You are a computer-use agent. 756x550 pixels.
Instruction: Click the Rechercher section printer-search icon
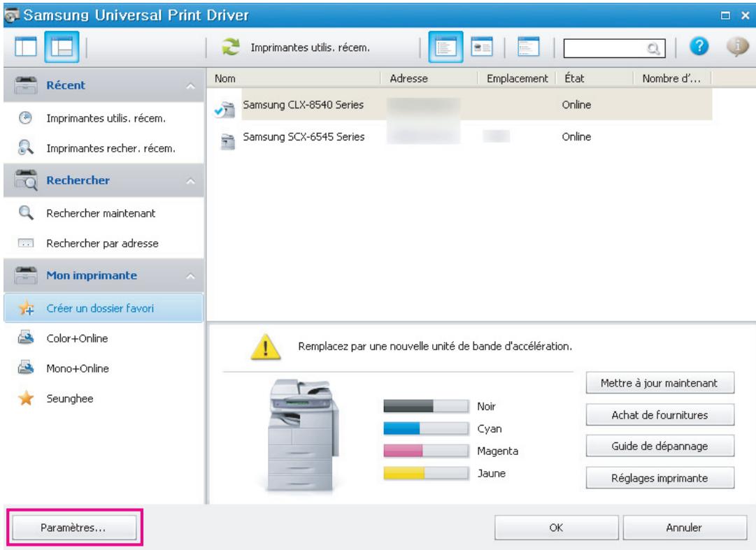(26, 180)
